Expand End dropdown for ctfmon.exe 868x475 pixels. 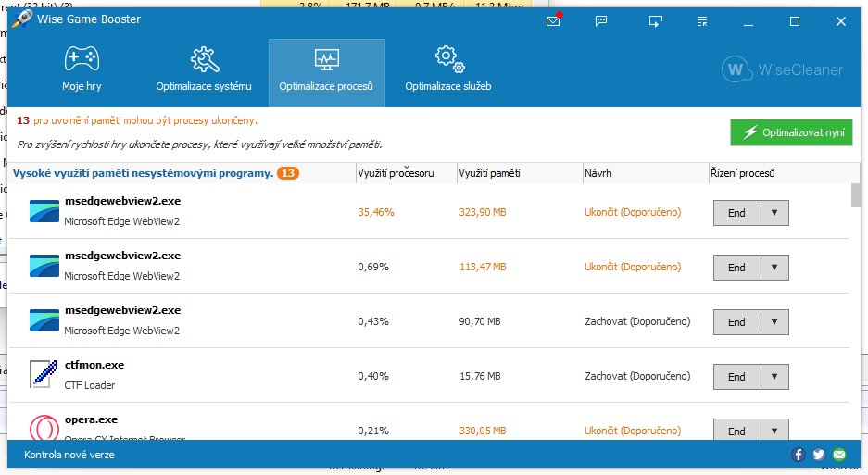774,377
